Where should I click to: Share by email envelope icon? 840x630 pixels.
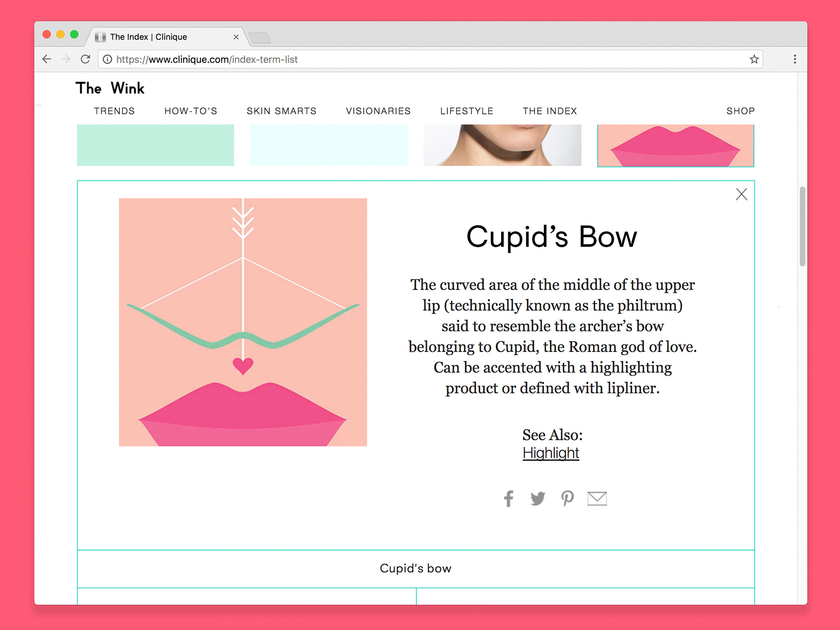coord(597,498)
